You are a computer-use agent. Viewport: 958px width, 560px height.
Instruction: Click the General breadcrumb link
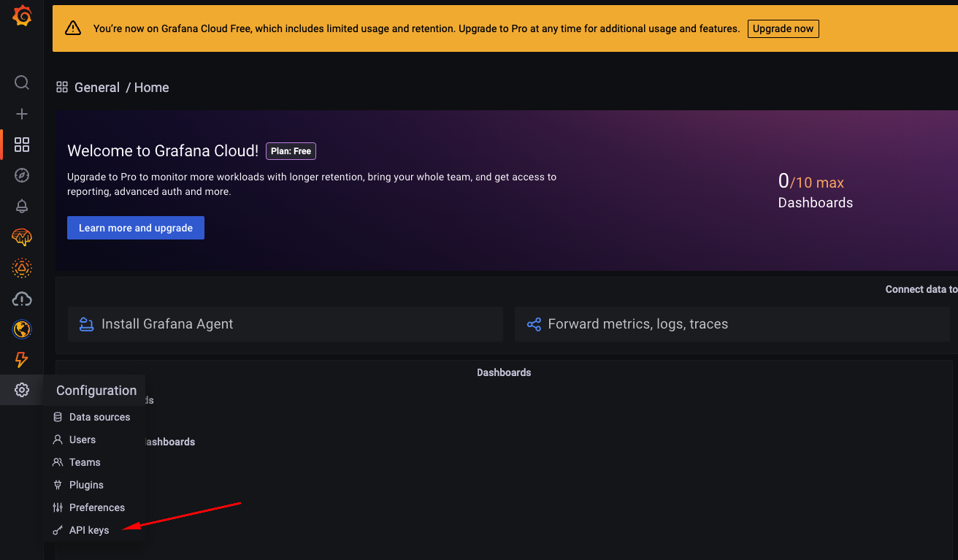97,88
